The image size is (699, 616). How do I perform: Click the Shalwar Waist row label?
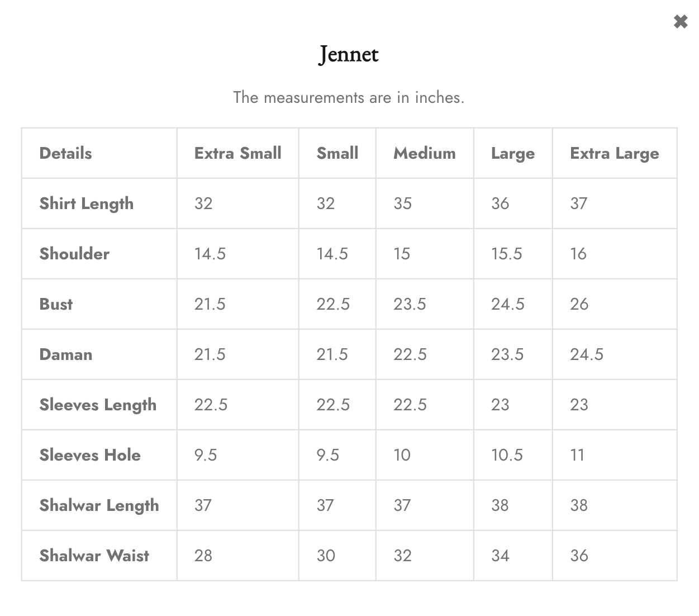coord(94,556)
